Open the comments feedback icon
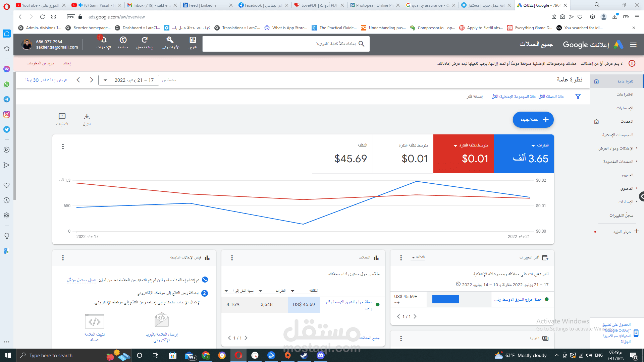644x362 pixels. pos(62,117)
